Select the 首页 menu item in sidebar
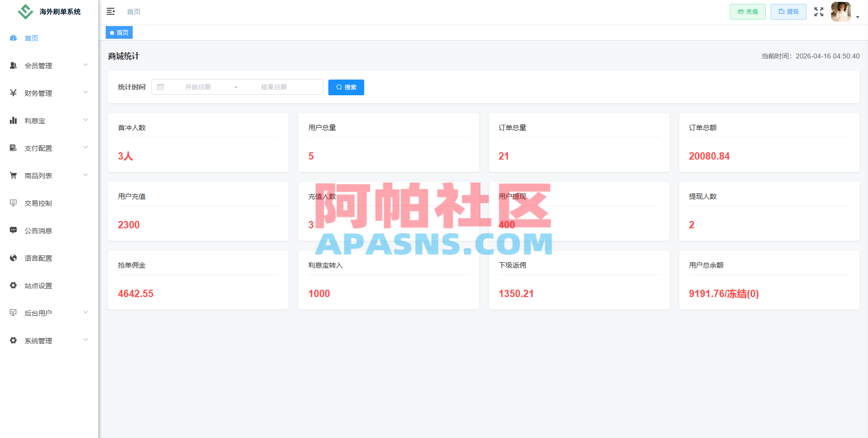 [x=49, y=38]
